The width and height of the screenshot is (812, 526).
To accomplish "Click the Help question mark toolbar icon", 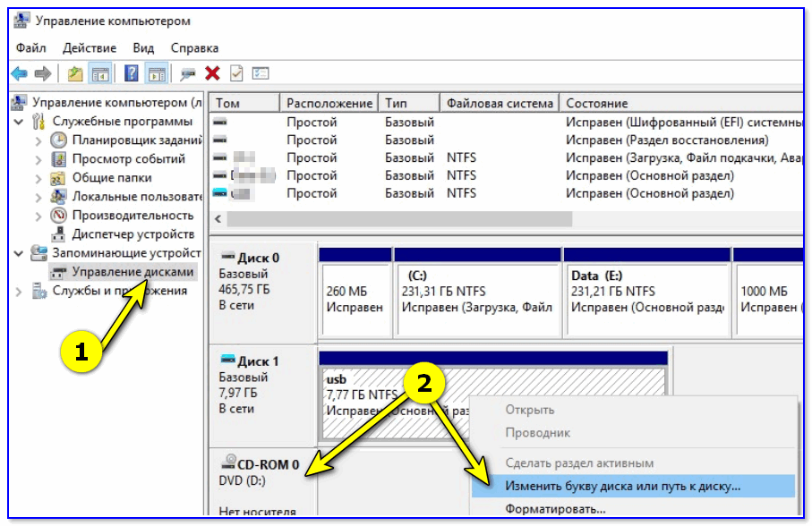I will pyautogui.click(x=132, y=73).
